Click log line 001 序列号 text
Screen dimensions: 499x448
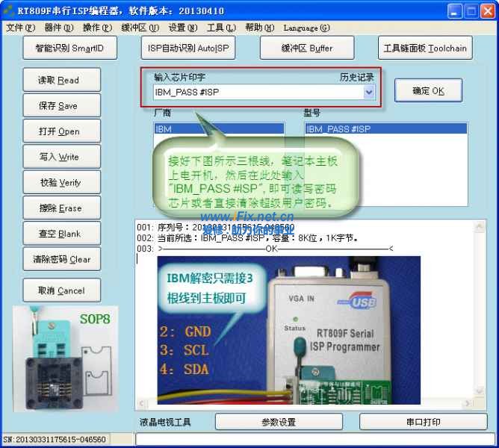coord(216,228)
